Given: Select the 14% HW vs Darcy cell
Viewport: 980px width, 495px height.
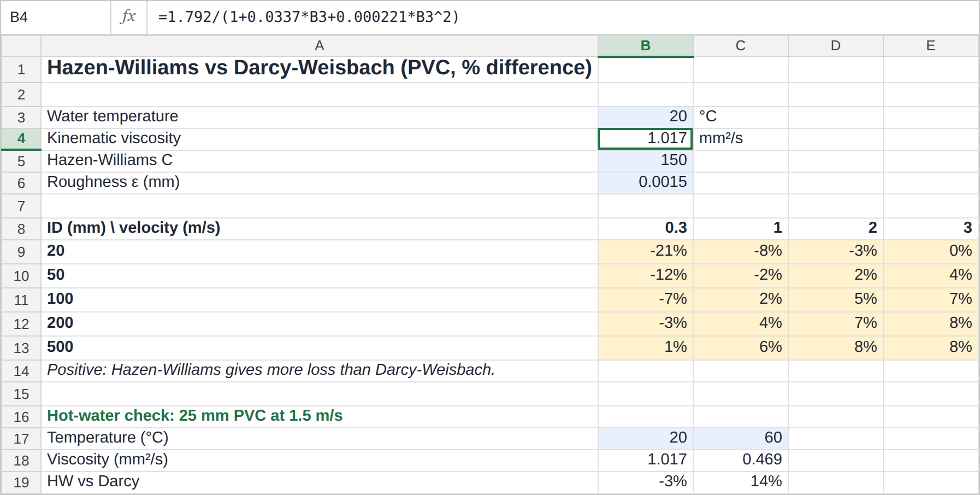Looking at the screenshot, I should tap(741, 482).
